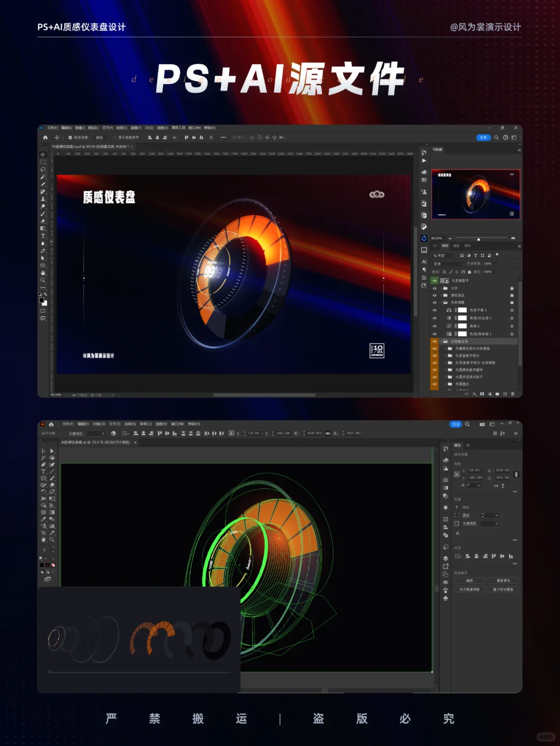Click the 重新着色 button in Properties
The image size is (560, 746).
click(503, 581)
